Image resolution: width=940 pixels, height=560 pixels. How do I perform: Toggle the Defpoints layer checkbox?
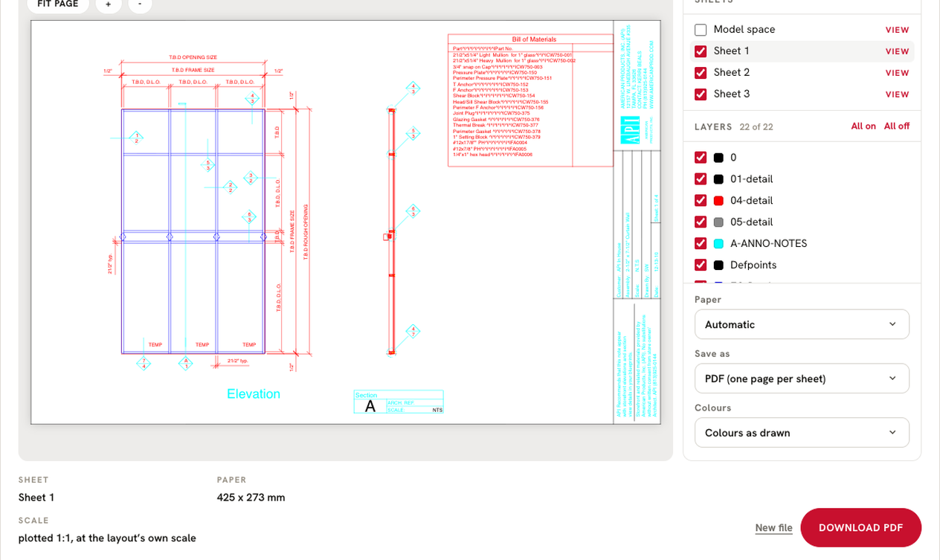(x=701, y=265)
